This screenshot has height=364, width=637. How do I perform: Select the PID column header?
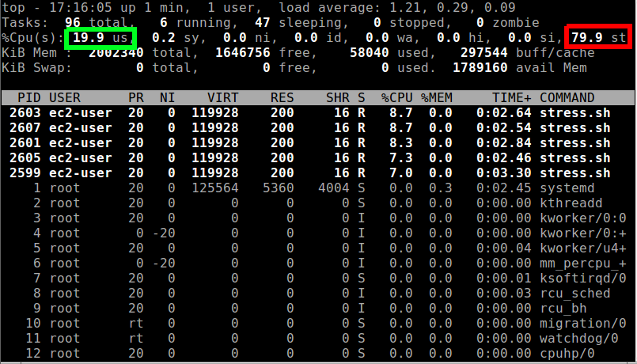pos(29,97)
